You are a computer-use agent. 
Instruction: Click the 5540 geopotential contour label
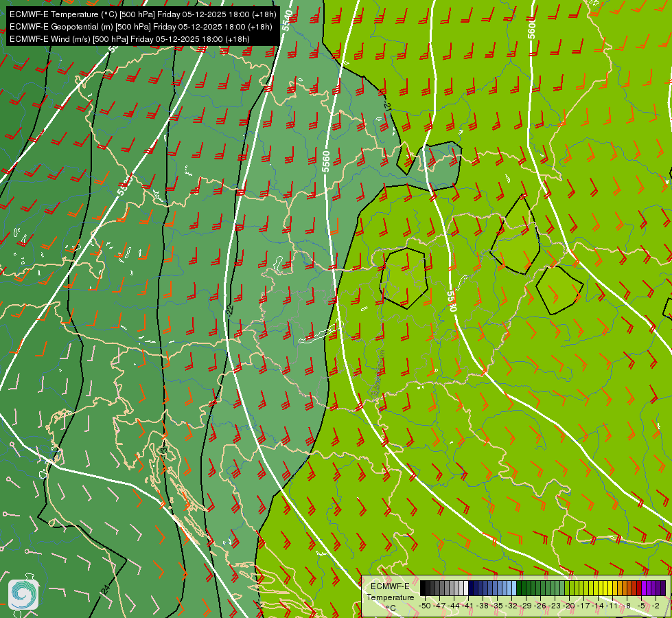click(x=288, y=20)
